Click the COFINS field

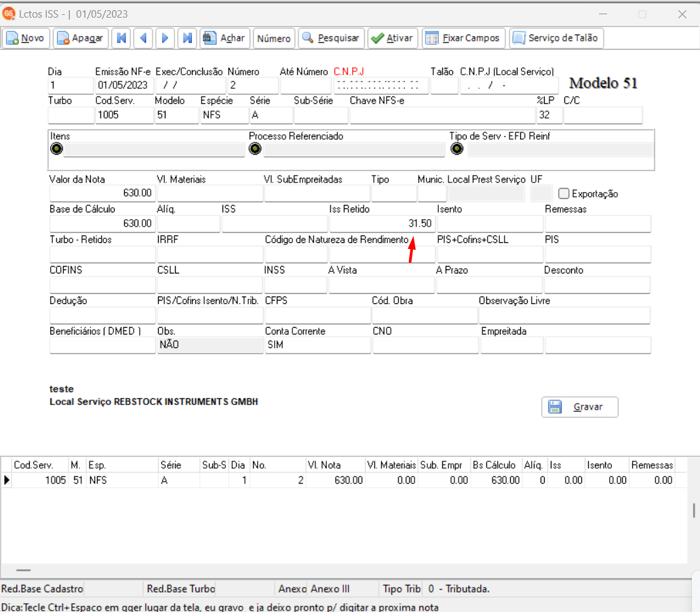click(x=102, y=284)
